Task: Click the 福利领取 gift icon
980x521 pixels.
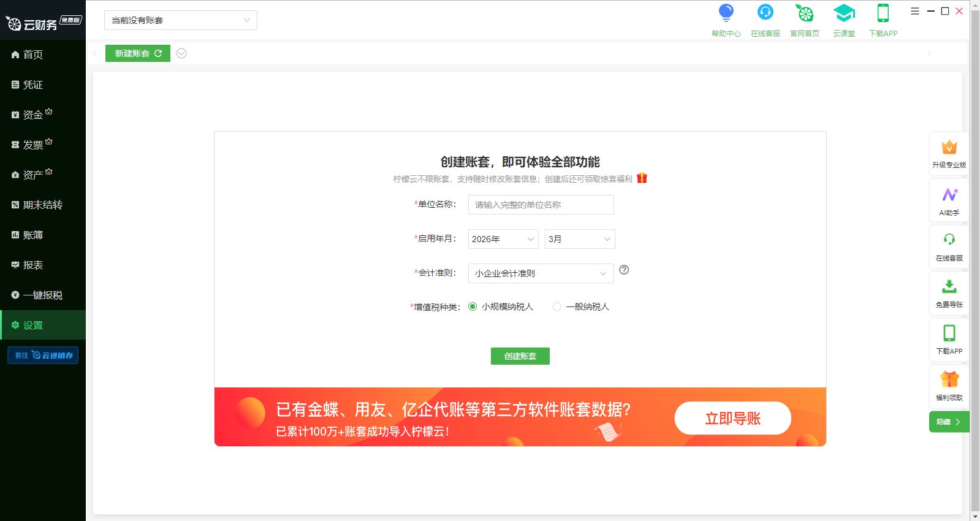Action: [949, 381]
